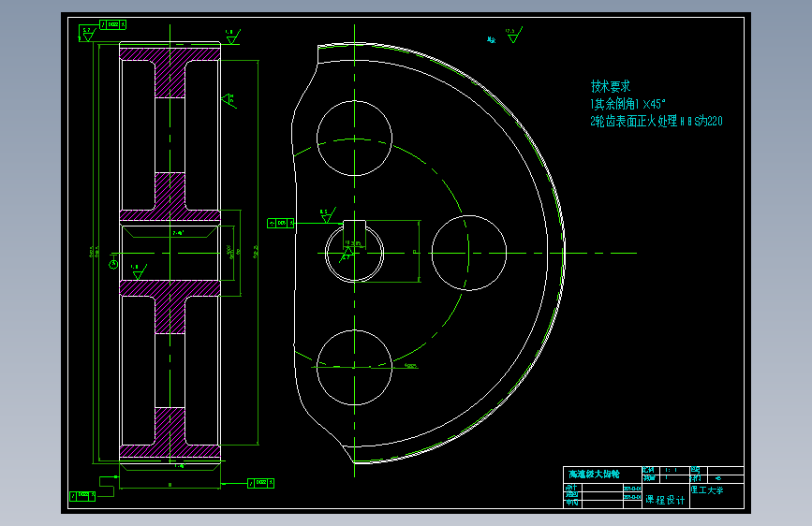Click the bottom lightening hole circle
Viewport: 812px width, 526px height.
[354, 368]
